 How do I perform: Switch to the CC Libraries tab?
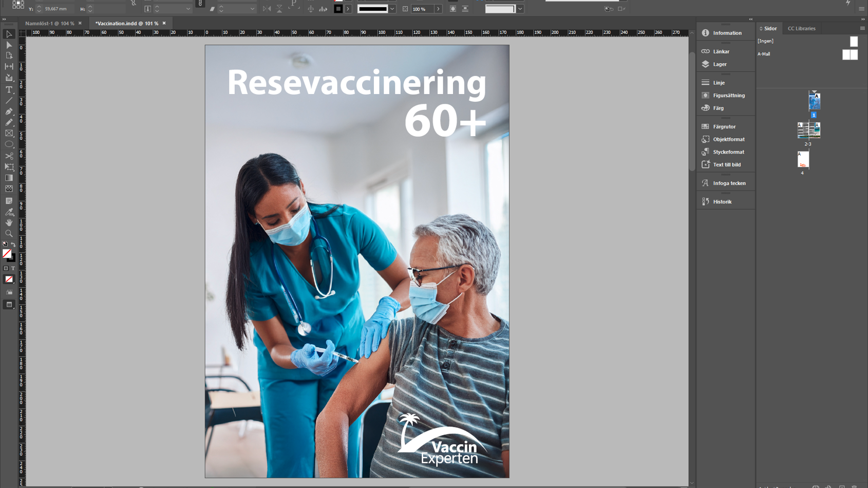pyautogui.click(x=801, y=28)
